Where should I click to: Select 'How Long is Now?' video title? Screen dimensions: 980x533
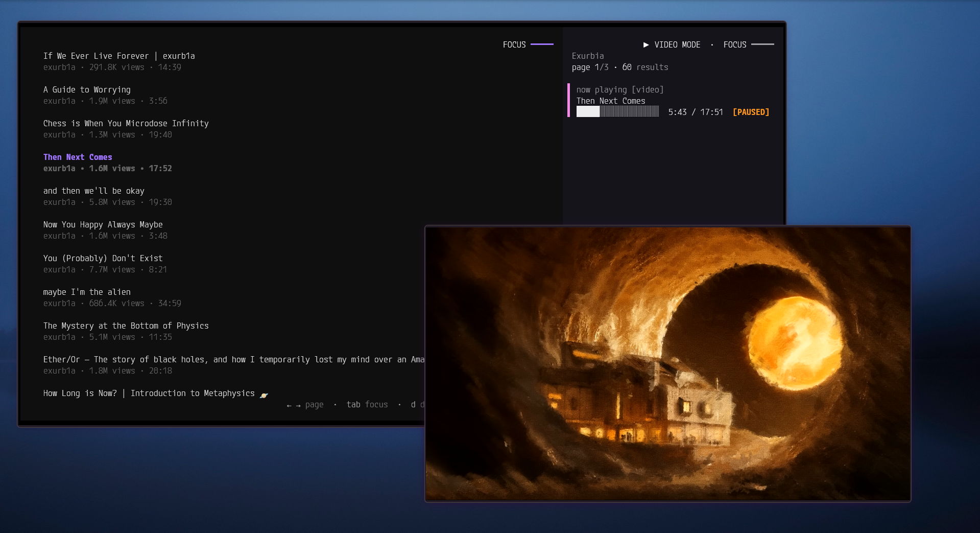click(149, 393)
